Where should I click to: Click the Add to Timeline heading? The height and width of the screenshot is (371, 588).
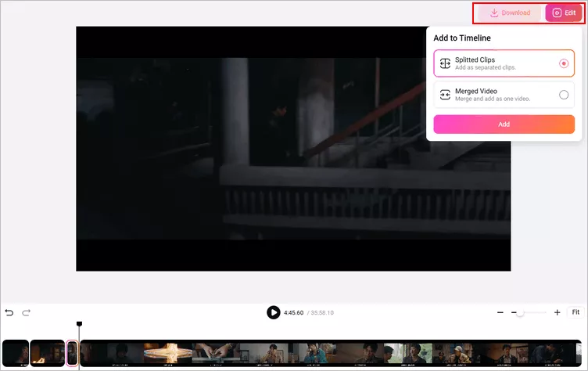462,38
